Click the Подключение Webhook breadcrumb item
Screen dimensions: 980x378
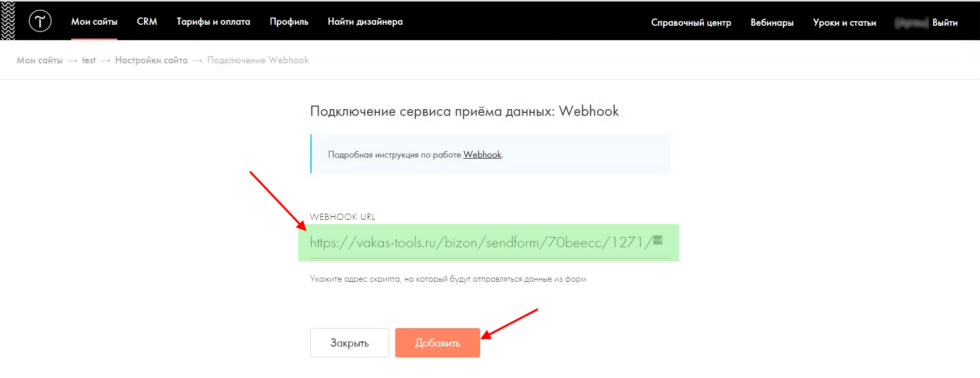tap(258, 60)
